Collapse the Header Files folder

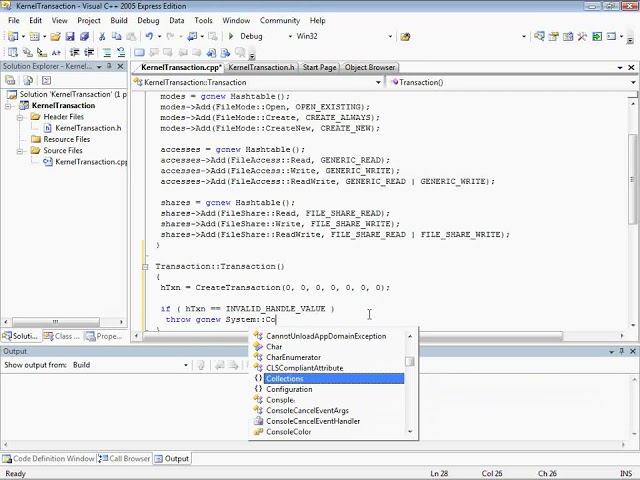point(20,118)
